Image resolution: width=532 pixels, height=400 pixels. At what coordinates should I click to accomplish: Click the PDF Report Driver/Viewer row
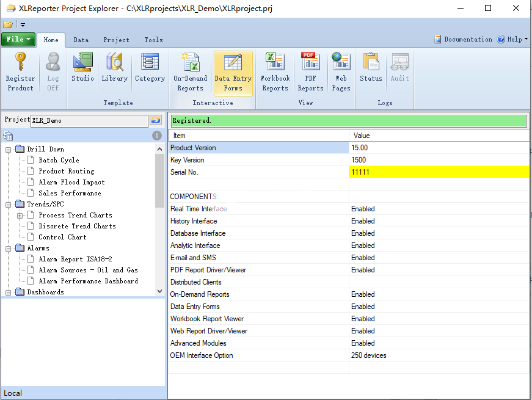349,270
